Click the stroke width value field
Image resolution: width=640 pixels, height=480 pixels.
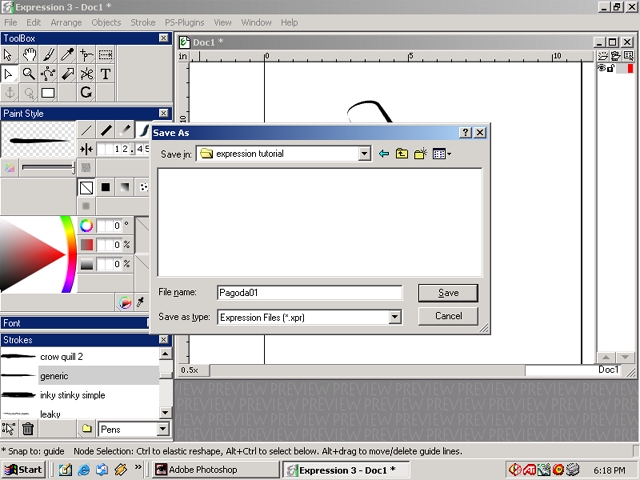[123, 149]
